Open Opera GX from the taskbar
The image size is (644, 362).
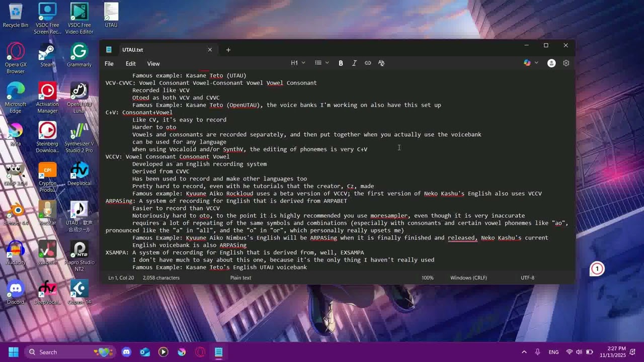click(200, 352)
